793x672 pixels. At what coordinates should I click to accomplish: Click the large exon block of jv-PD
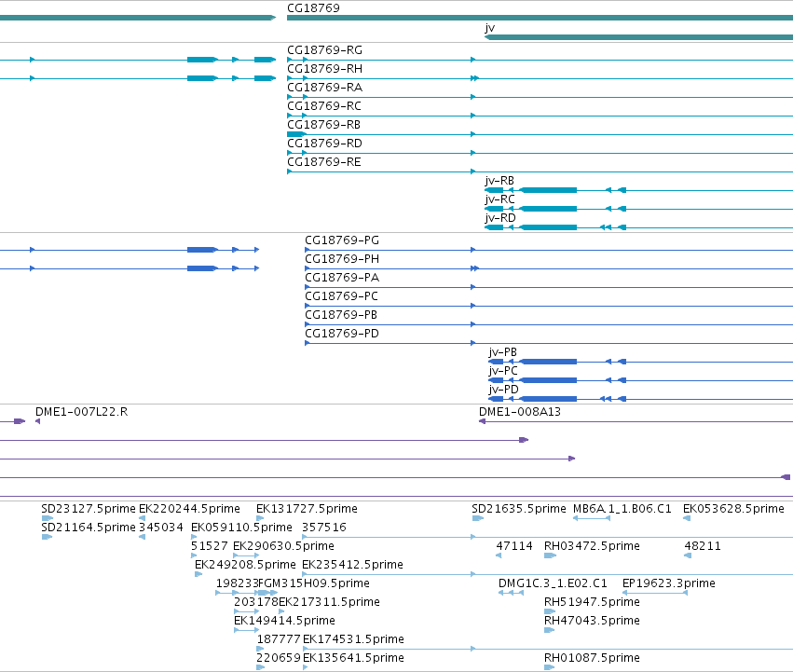pos(548,399)
